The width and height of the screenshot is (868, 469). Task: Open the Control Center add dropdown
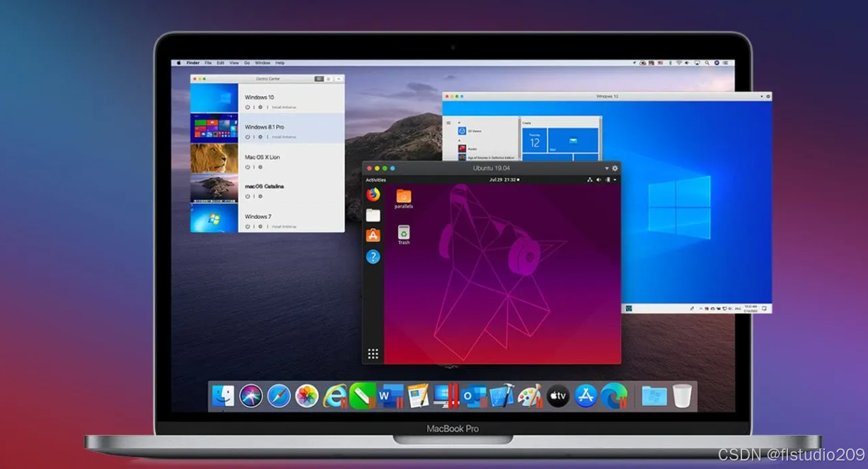[x=339, y=79]
